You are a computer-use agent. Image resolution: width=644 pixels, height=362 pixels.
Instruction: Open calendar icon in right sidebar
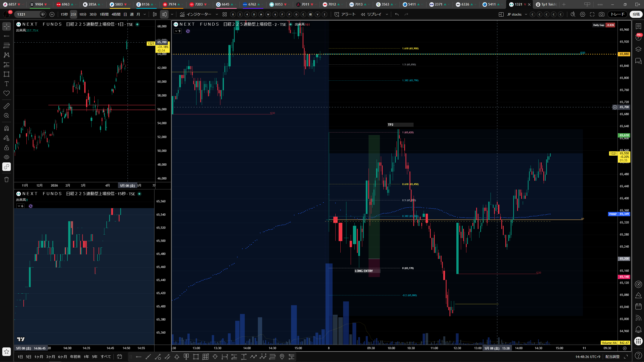(x=638, y=306)
